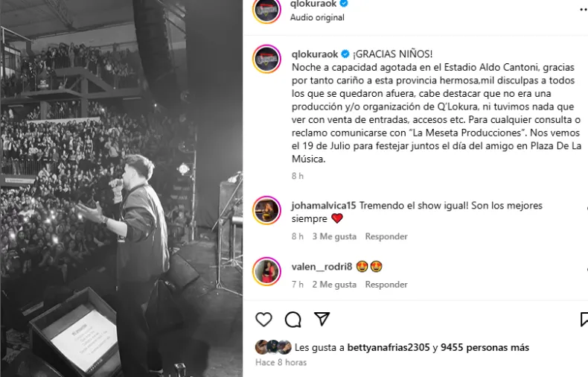This screenshot has width=588, height=377.
Task: Click Responder under valen__rodri8's comment
Action: point(386,285)
